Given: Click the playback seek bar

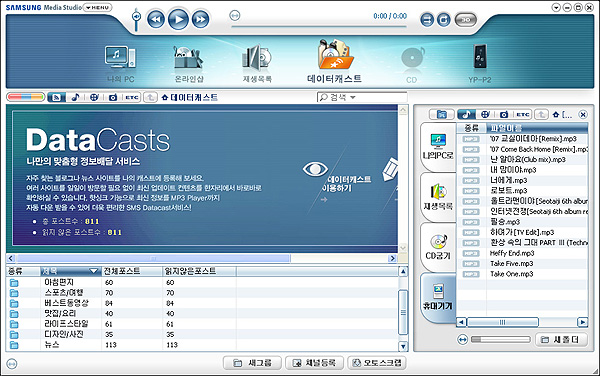Looking at the screenshot, I should pos(319,26).
